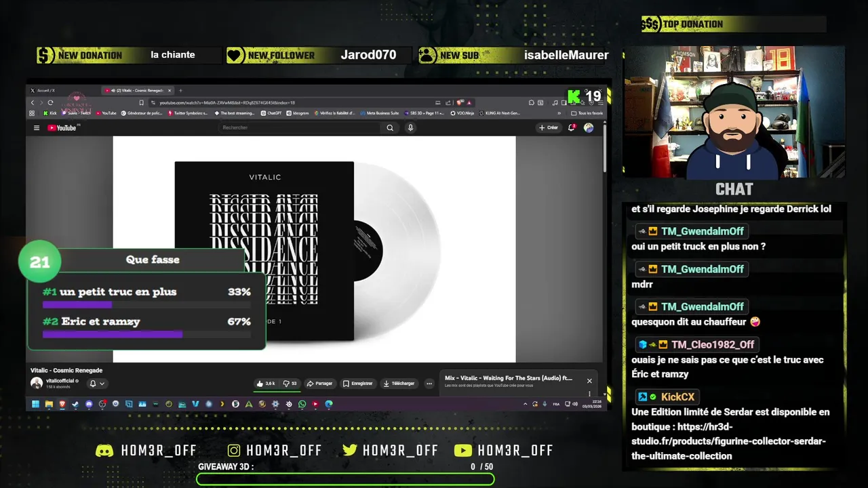This screenshot has height=488, width=868.
Task: Click the New Follower Jarod070 banner
Action: [319, 55]
